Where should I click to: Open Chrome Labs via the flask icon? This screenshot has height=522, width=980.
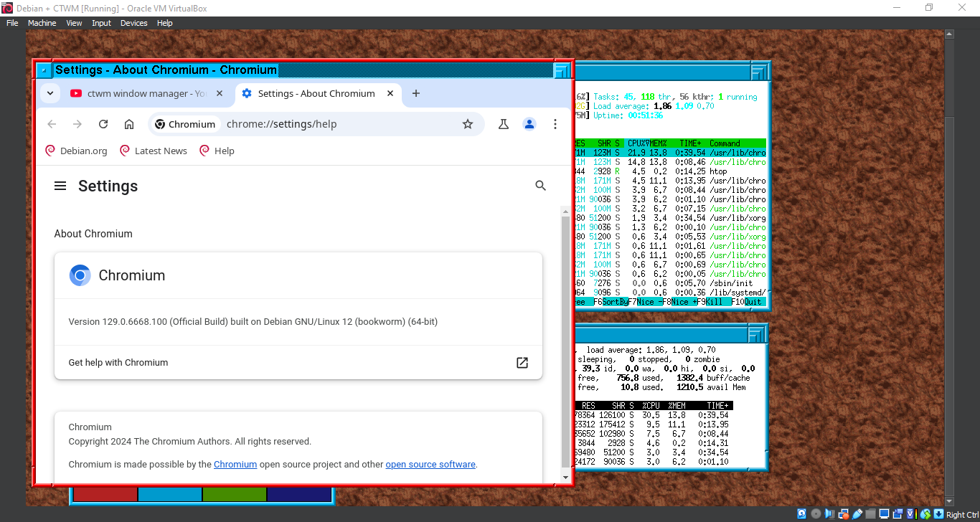point(504,124)
